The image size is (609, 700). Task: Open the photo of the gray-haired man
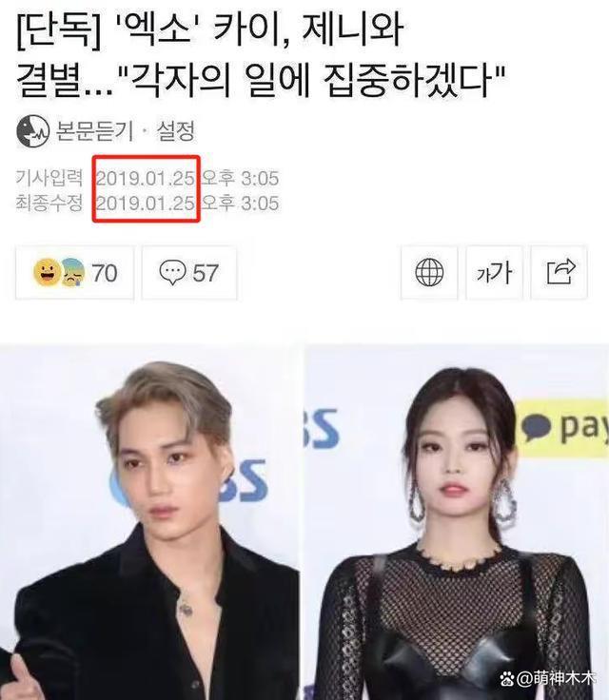pyautogui.click(x=149, y=522)
